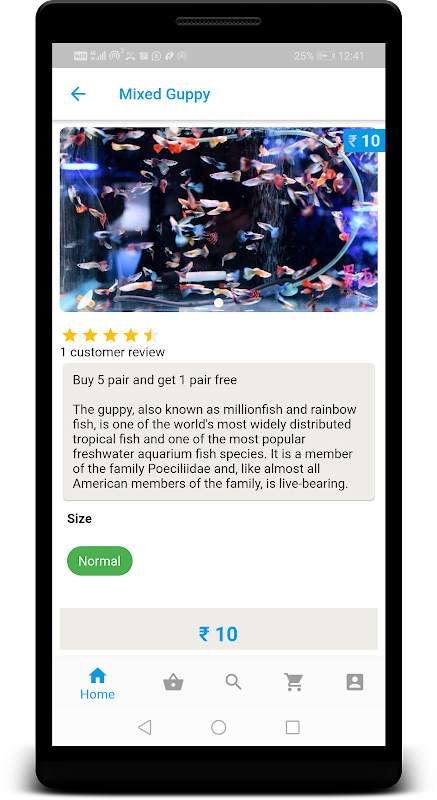This screenshot has height=800, width=437.
Task: Tap the Android recent apps square
Action: coord(293,727)
